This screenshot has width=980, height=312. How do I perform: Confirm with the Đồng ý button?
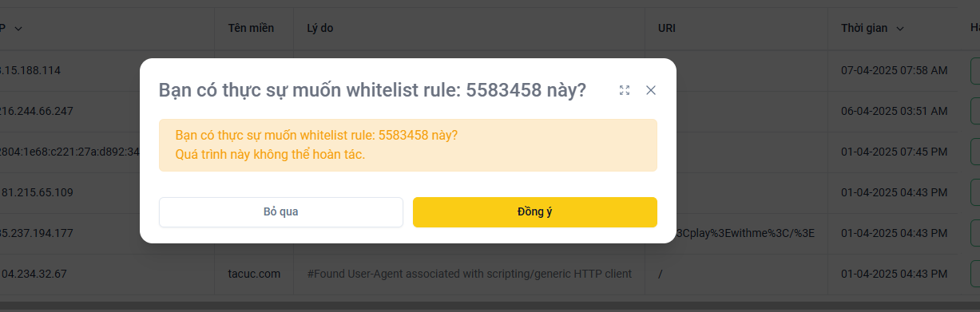pos(535,212)
